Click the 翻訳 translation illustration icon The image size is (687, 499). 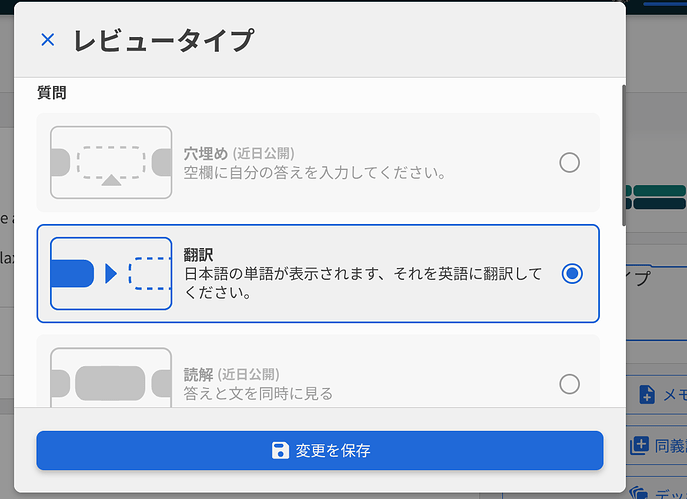[x=111, y=273]
